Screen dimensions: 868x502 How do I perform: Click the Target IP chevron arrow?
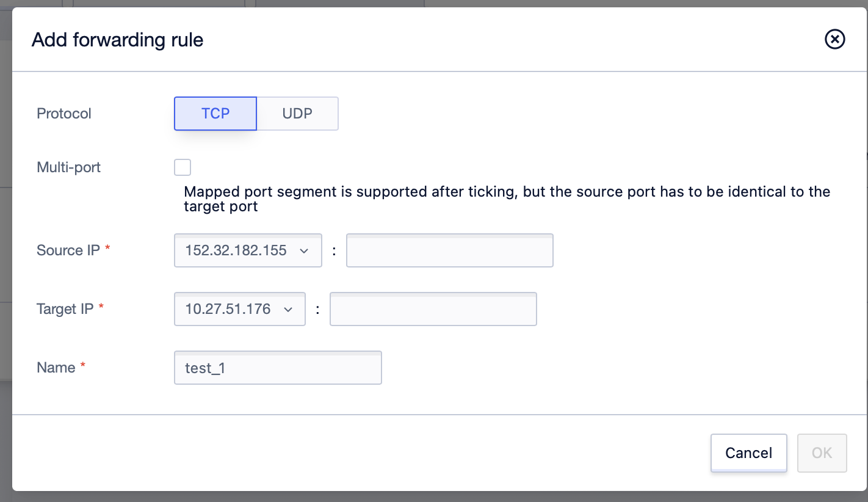(x=288, y=310)
